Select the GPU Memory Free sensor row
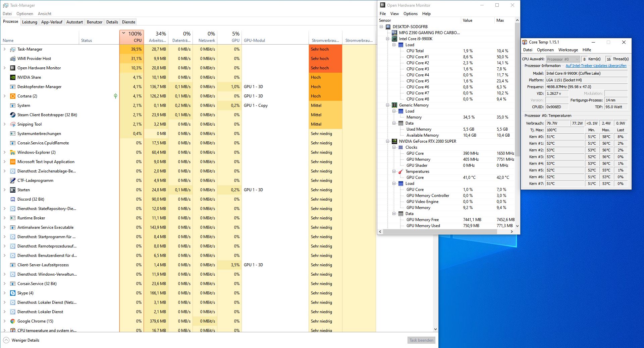 (x=446, y=220)
